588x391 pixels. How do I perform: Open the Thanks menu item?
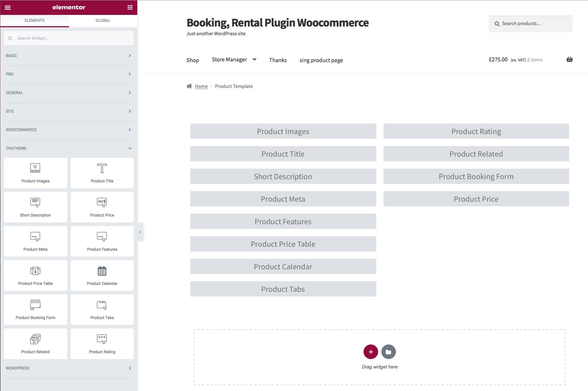point(278,60)
